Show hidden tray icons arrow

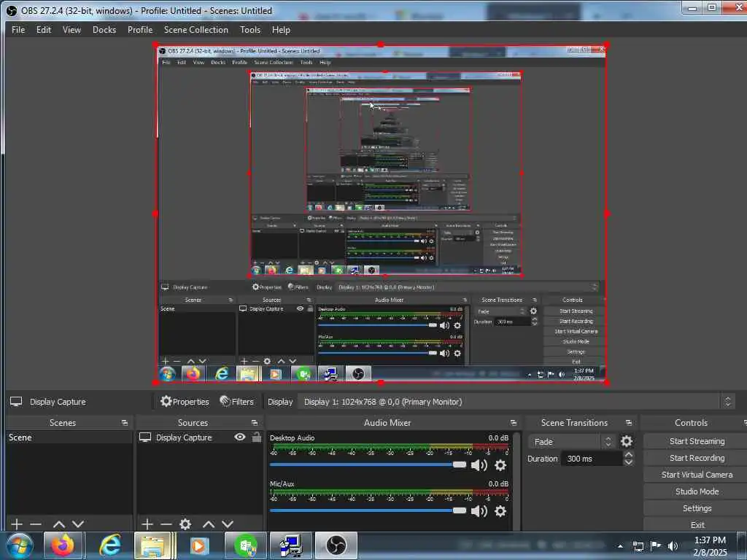click(x=620, y=546)
